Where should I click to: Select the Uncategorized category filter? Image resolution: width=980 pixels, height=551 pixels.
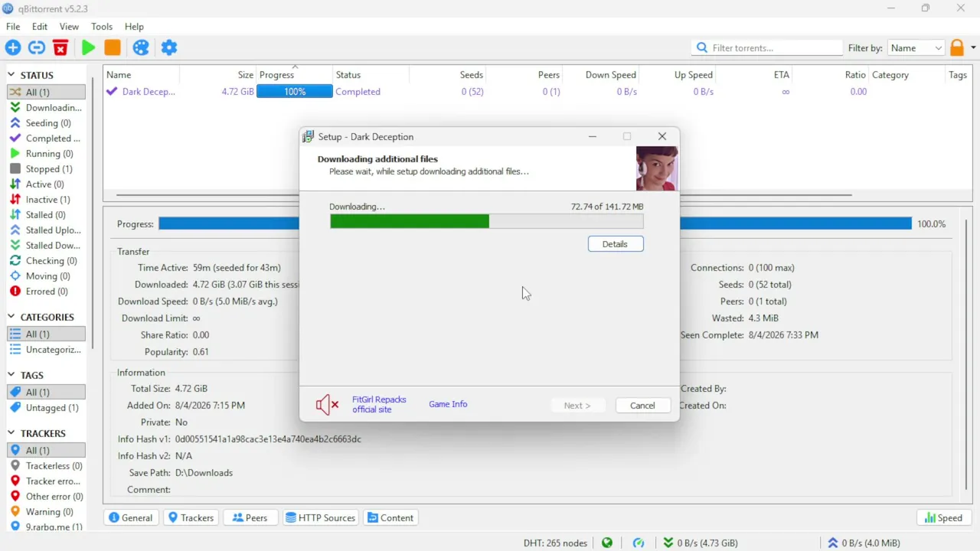coord(46,349)
